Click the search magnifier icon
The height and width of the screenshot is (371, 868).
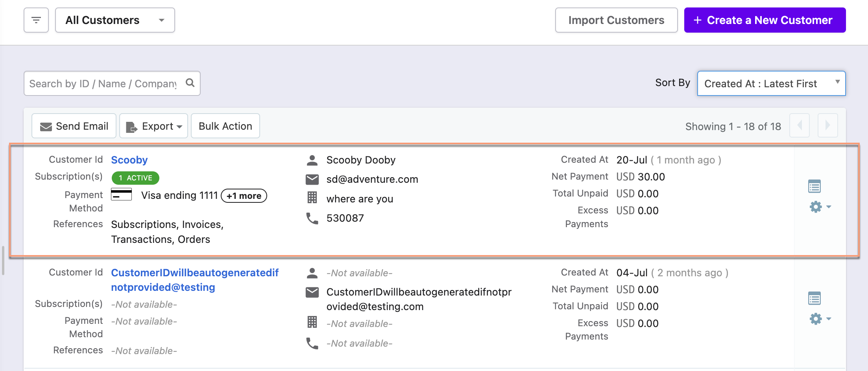click(x=190, y=83)
